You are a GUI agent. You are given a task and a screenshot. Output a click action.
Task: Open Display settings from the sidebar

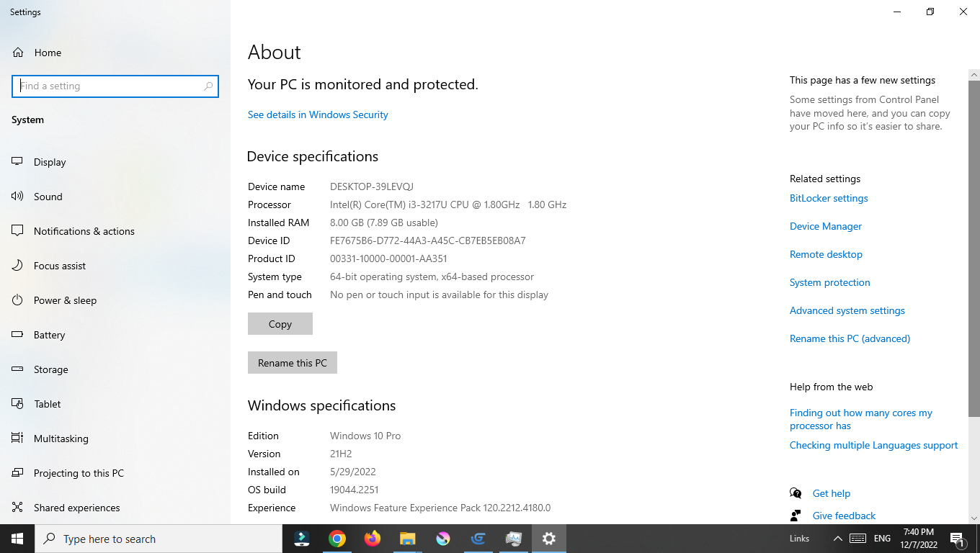click(49, 161)
